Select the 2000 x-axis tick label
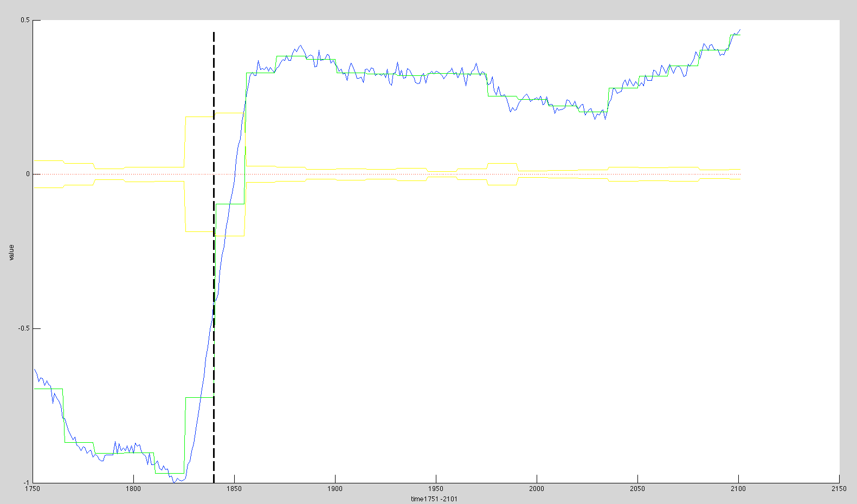Image resolution: width=857 pixels, height=504 pixels. (x=537, y=489)
